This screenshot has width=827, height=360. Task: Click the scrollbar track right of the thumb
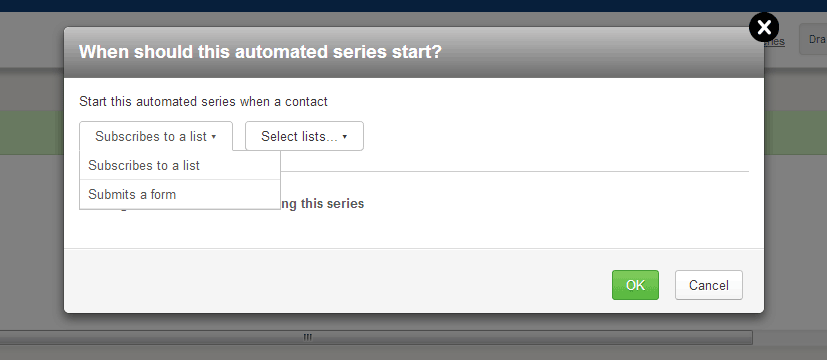click(x=790, y=337)
